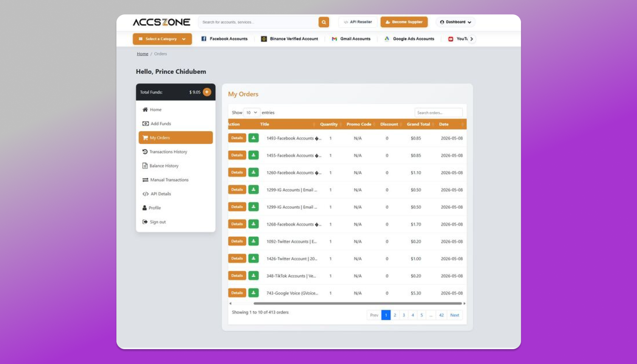
Task: Download order 348-TikTok Accounts
Action: [254, 276]
